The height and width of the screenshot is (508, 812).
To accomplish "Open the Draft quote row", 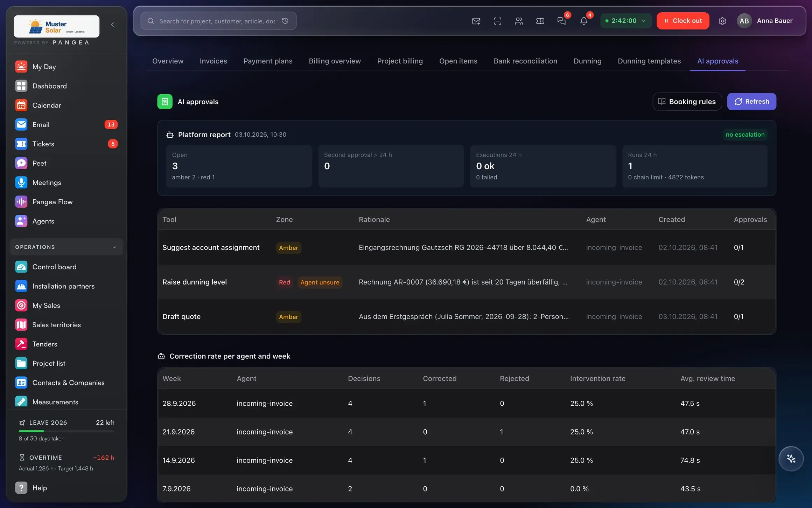I will click(467, 317).
